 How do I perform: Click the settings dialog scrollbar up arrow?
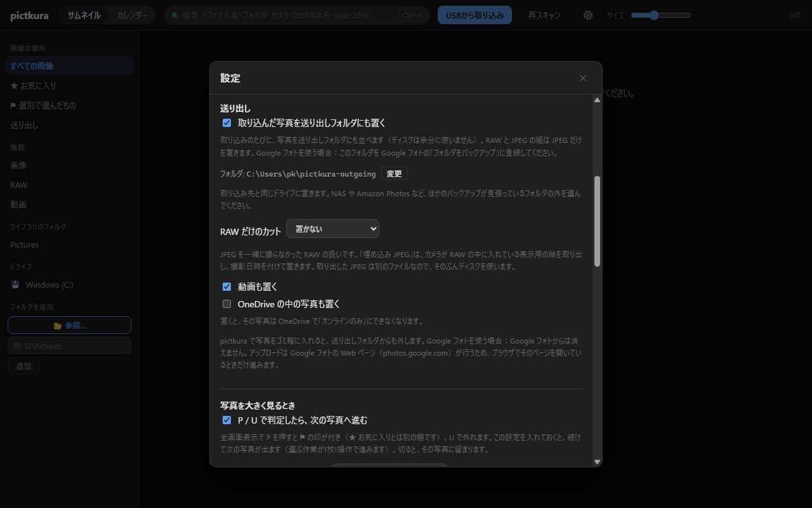coord(597,100)
